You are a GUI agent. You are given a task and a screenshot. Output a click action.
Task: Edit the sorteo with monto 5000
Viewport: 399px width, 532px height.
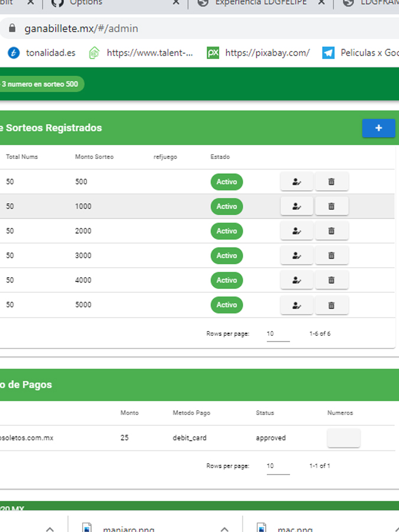pyautogui.click(x=296, y=305)
